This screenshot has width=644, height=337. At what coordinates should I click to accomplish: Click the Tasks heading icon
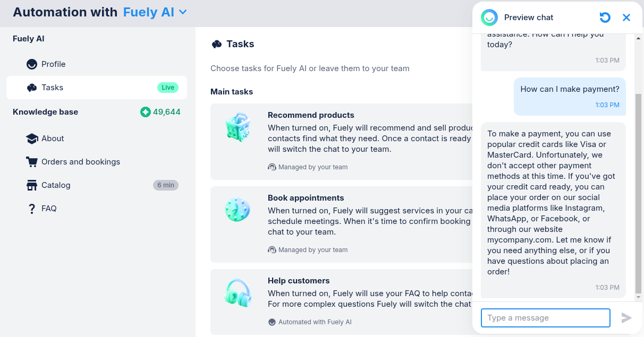click(216, 44)
